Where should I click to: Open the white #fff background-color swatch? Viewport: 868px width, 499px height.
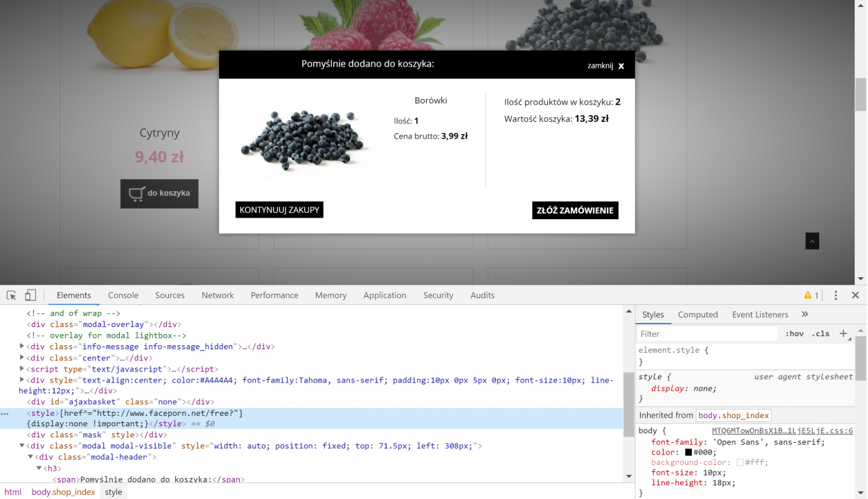(740, 462)
